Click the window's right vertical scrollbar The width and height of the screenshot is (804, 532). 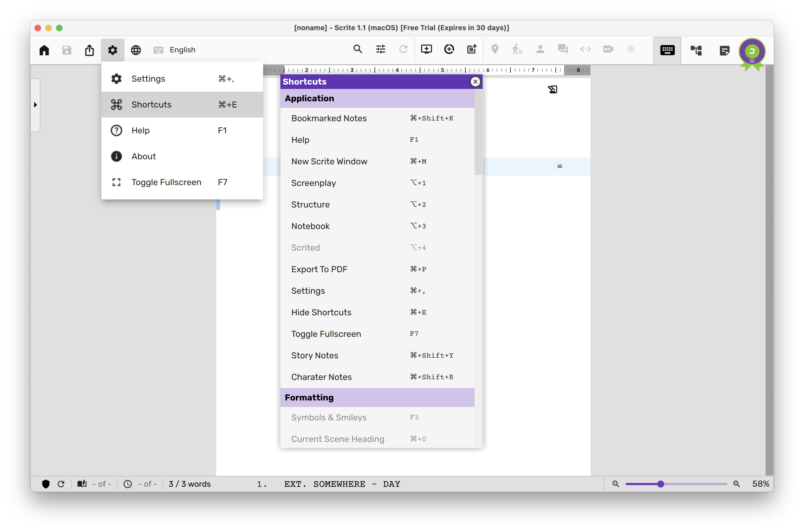769,270
